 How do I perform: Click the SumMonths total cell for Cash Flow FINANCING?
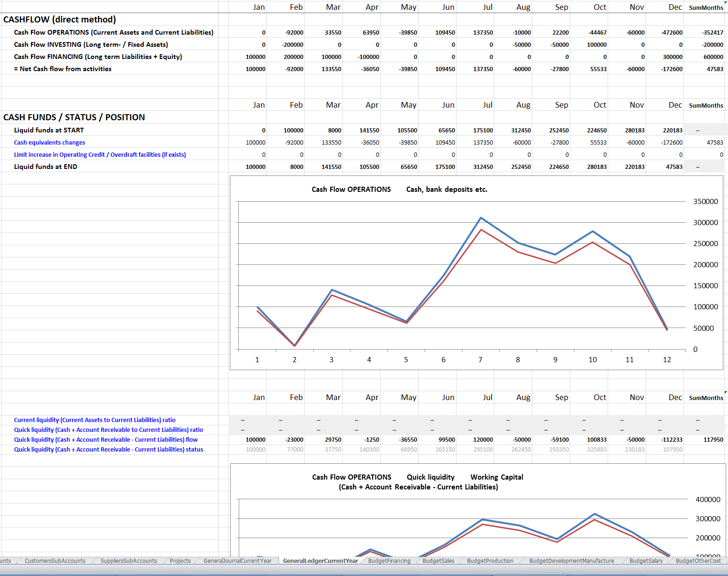(713, 57)
